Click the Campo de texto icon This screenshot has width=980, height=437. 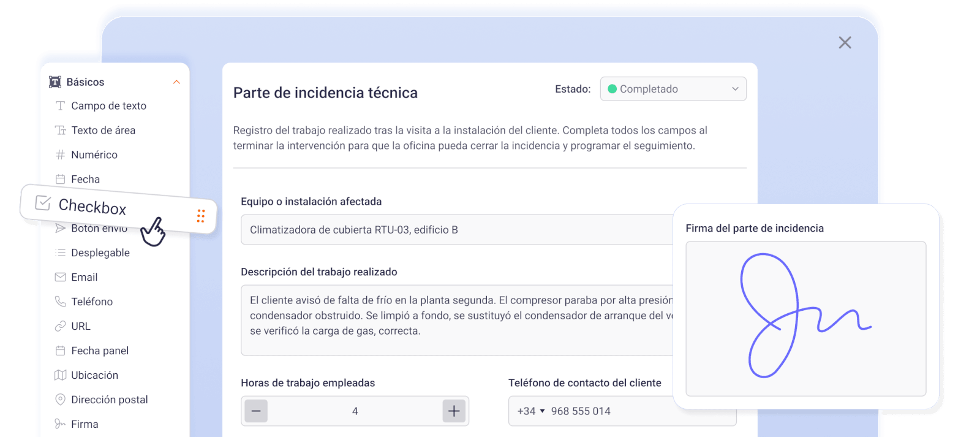pos(60,106)
